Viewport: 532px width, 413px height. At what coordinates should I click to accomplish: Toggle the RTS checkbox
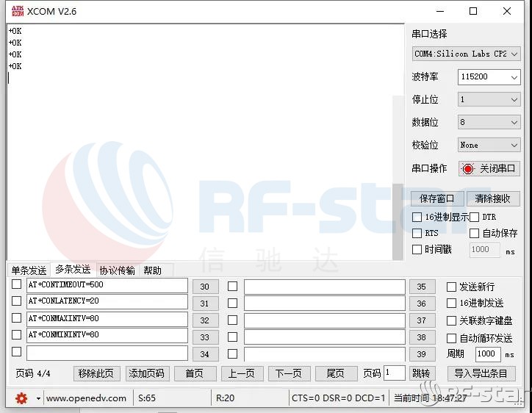pos(417,233)
